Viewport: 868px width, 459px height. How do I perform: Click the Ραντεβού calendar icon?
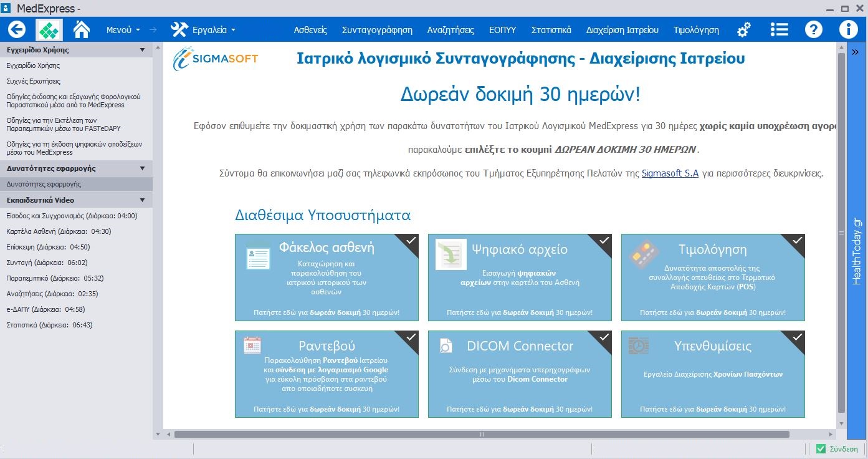[252, 345]
